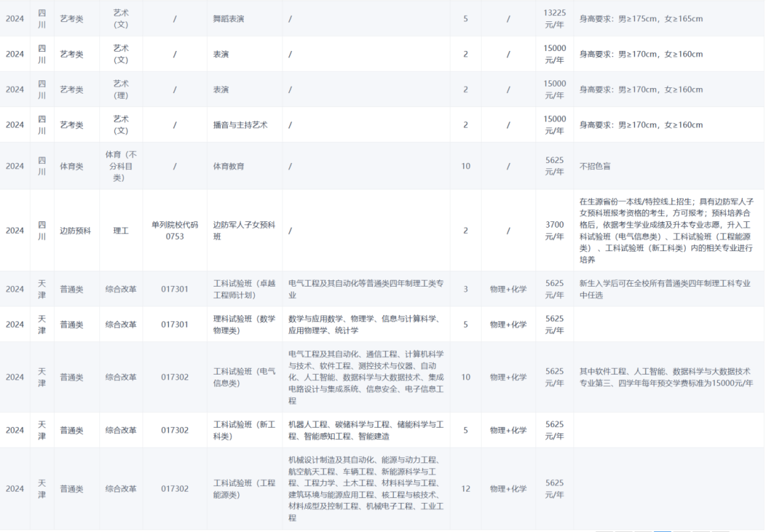
Task: Select the 边防军人子女预科班 major cell
Action: (244, 231)
